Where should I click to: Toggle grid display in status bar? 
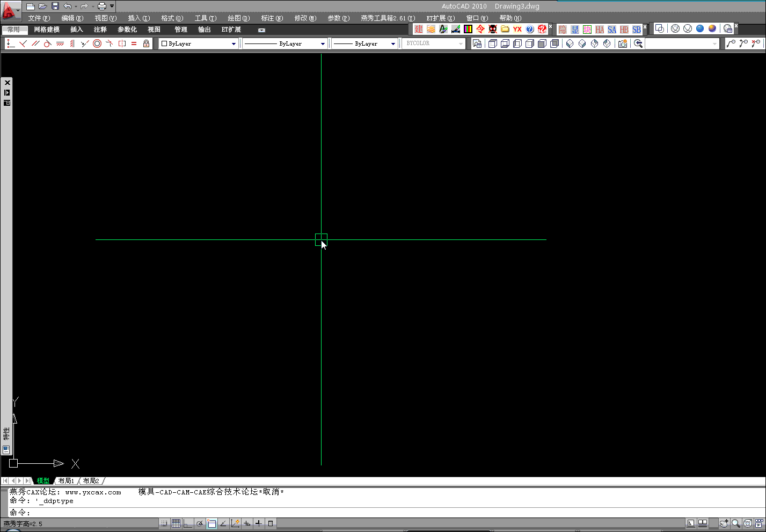176,523
